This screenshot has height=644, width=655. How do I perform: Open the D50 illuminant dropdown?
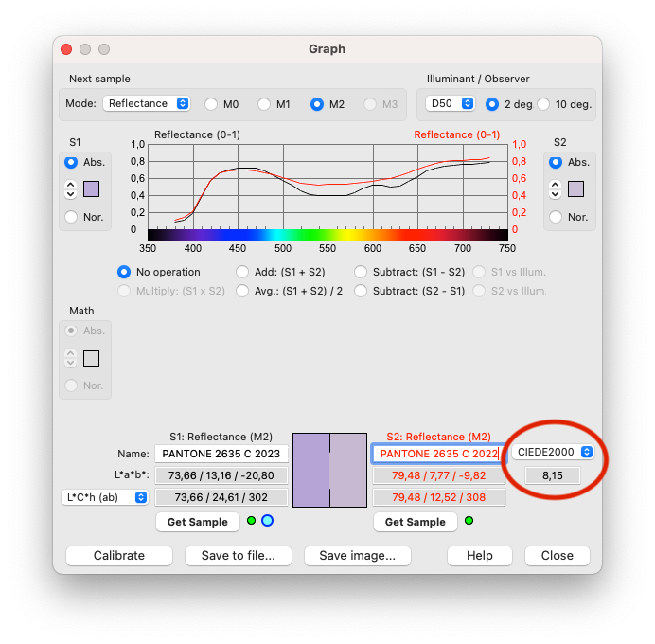coord(450,103)
